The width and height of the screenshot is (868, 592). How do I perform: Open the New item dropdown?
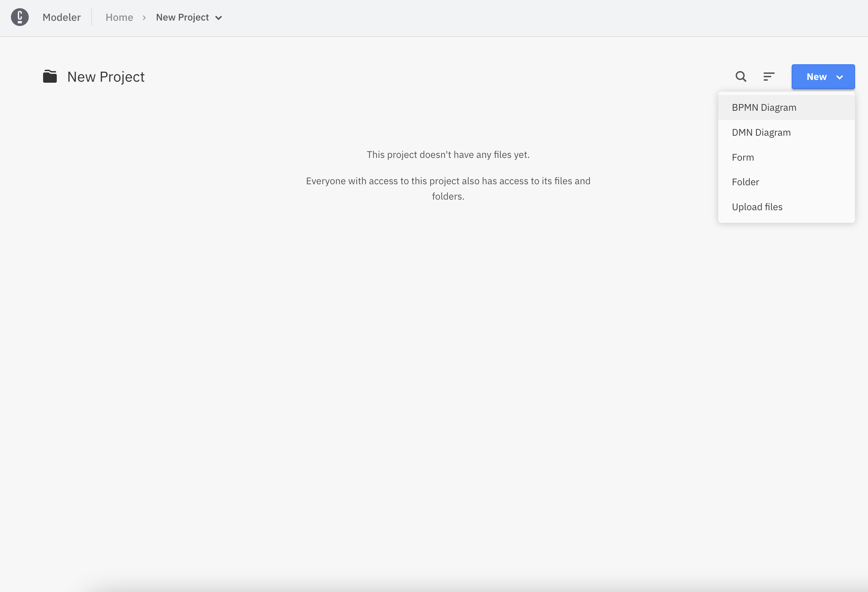[823, 76]
